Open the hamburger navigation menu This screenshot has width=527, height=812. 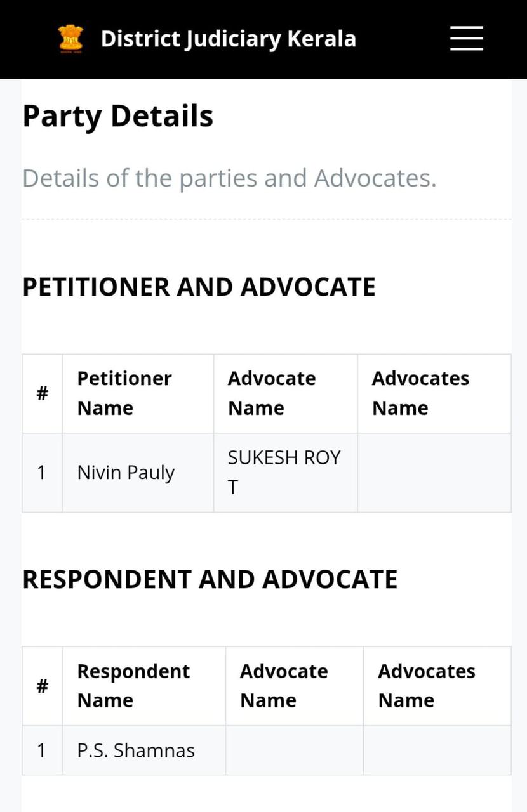[x=467, y=38]
